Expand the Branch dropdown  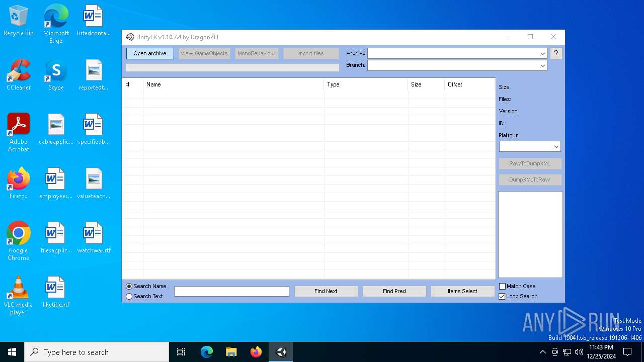point(542,65)
